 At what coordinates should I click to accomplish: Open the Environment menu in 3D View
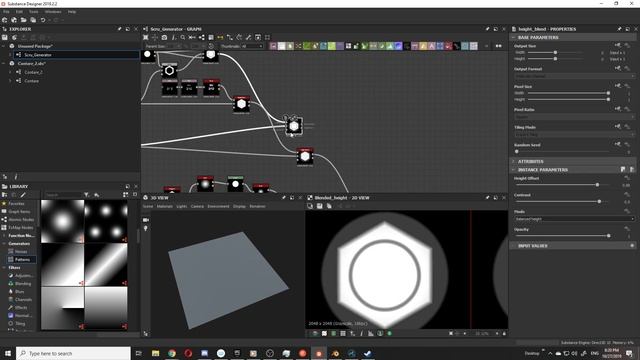point(218,207)
